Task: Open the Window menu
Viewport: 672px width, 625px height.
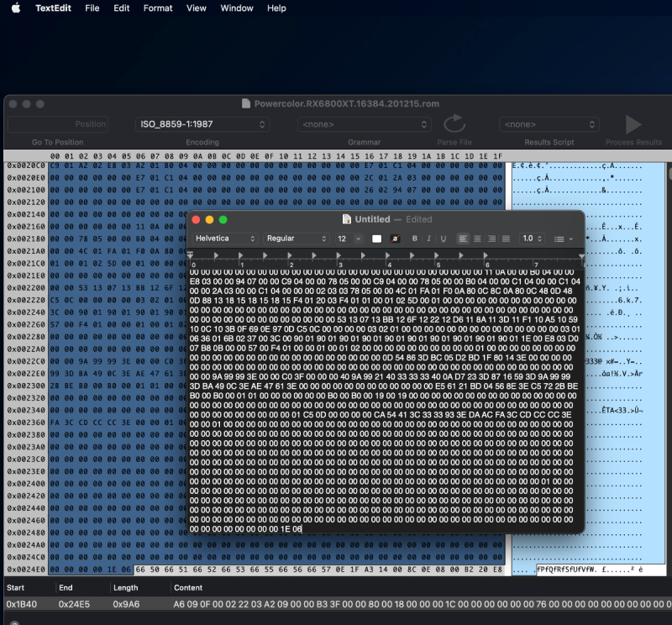Action: 237,8
